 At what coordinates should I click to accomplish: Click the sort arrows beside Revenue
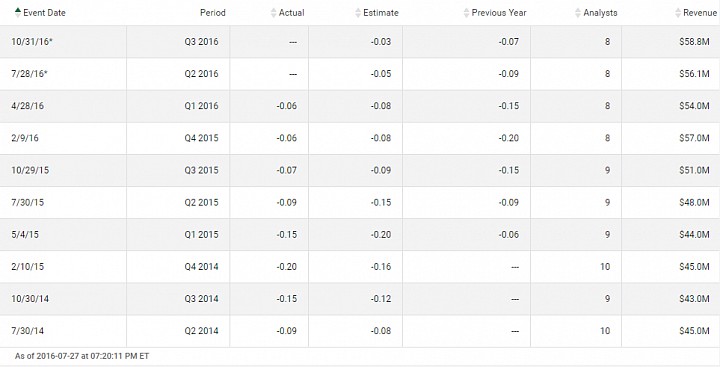(678, 13)
